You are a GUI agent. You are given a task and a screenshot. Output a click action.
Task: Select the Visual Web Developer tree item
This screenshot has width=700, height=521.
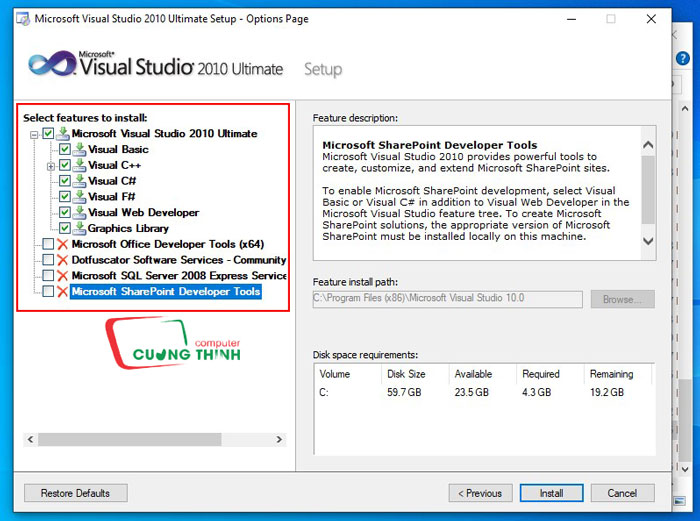pyautogui.click(x=143, y=213)
